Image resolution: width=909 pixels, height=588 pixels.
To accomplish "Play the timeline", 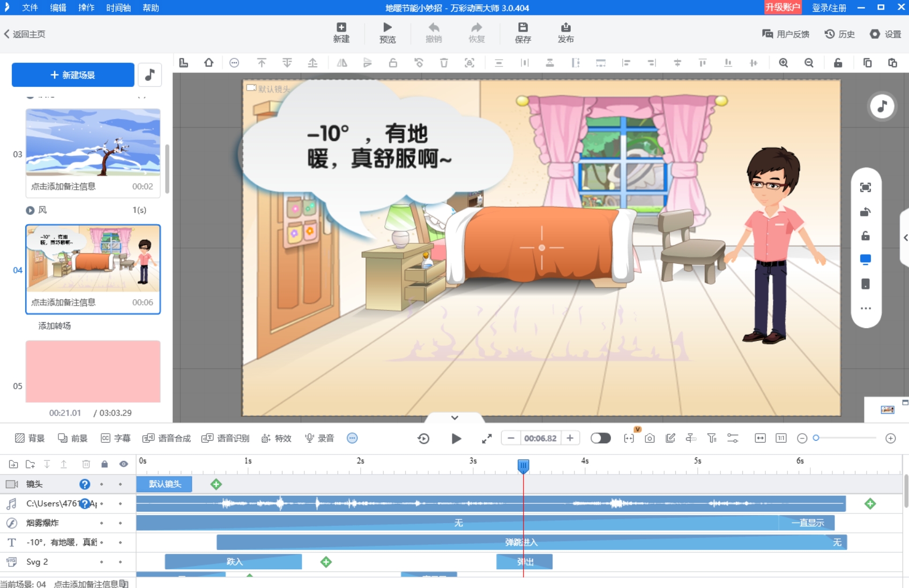I will tap(456, 438).
